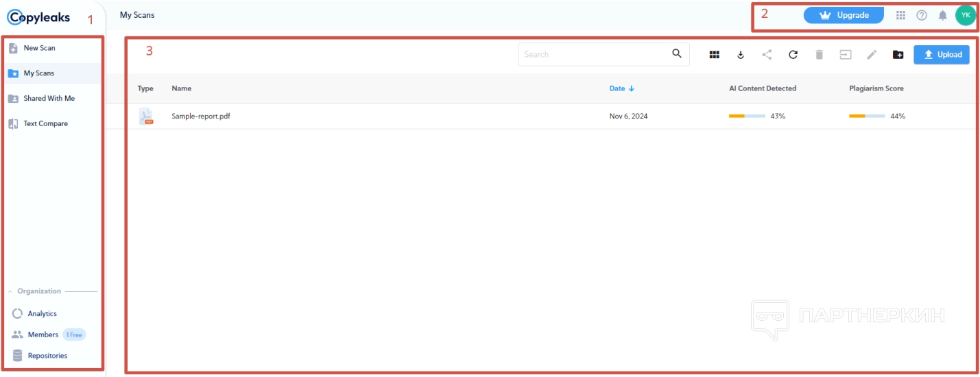Screen dimensions: 980x377
Task: Click the Repositories database icon
Action: point(18,356)
